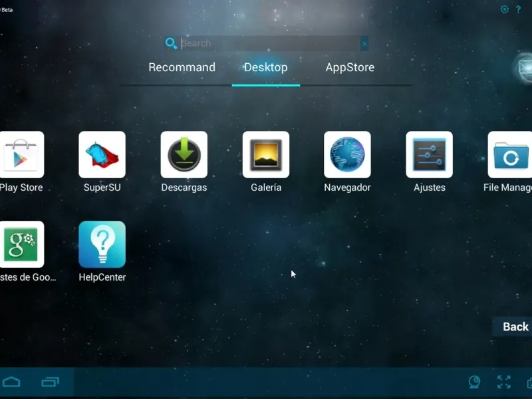Switch to the AppStore tab
The width and height of the screenshot is (532, 399).
point(350,67)
